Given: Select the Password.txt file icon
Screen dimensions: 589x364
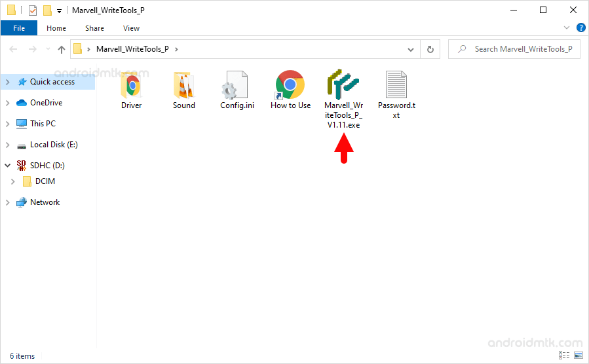Looking at the screenshot, I should [x=396, y=85].
